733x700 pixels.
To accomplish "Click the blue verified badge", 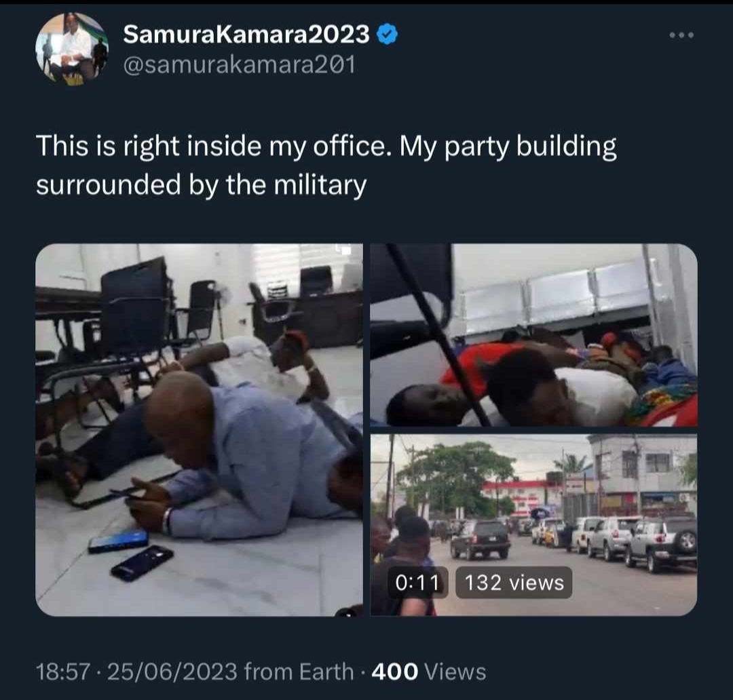I will [387, 35].
